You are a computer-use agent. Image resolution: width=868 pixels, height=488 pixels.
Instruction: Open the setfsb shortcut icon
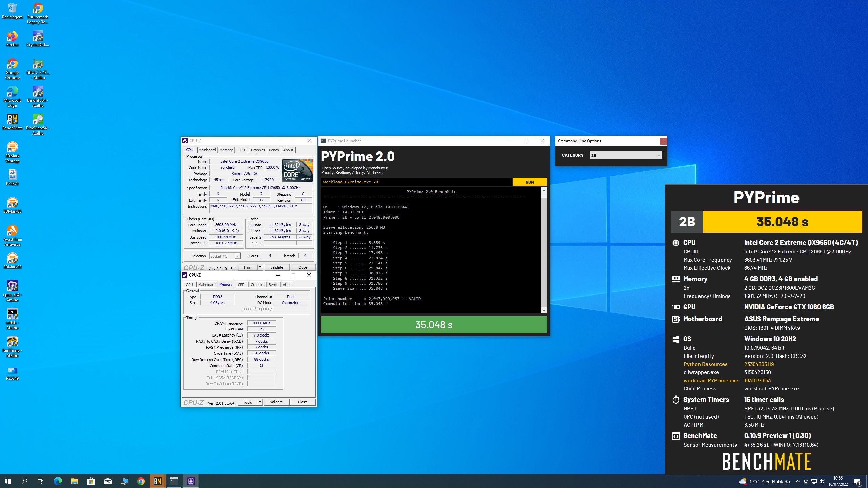tap(12, 319)
